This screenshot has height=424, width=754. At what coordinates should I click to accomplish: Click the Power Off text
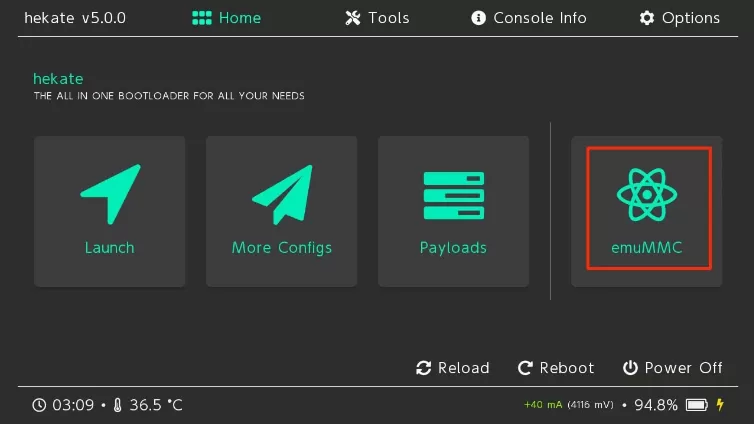pos(683,368)
